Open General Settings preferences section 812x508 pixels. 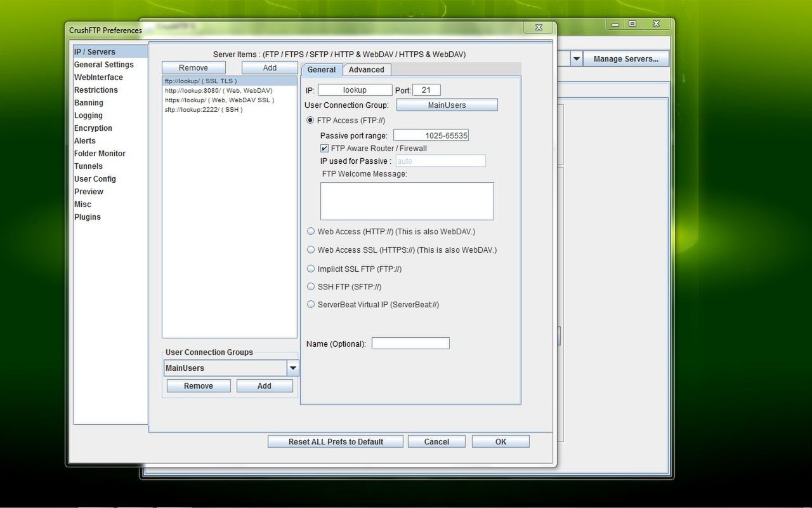(104, 65)
